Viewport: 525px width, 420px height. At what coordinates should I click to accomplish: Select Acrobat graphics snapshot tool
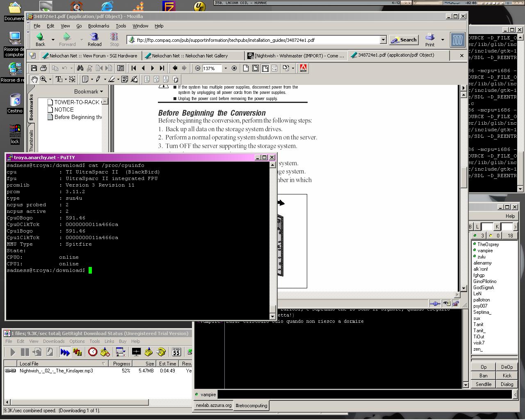pos(72,79)
